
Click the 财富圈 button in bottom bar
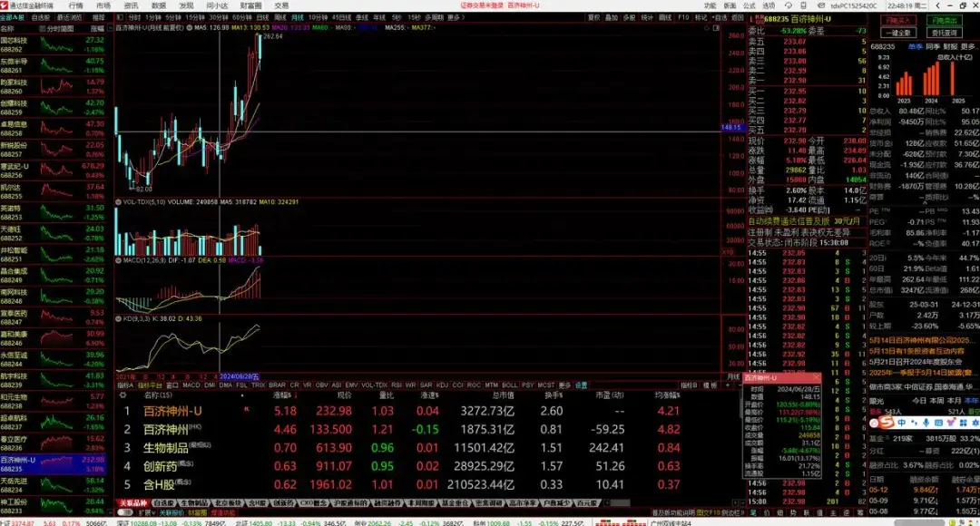196,513
